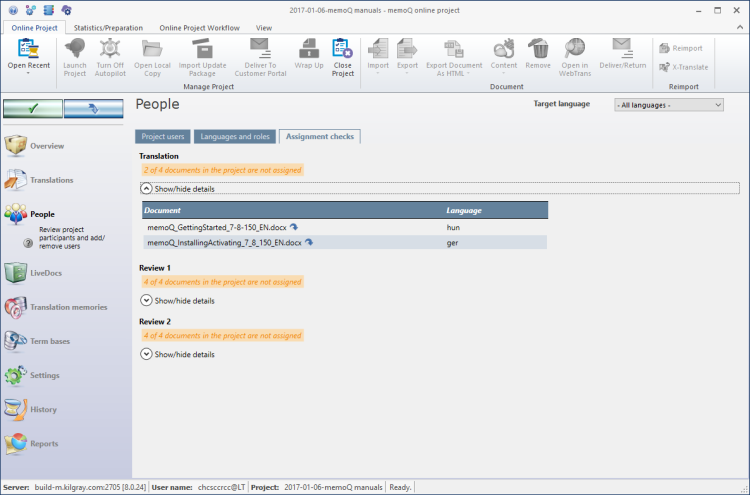Open the Project users tab
750x495 pixels.
(163, 136)
